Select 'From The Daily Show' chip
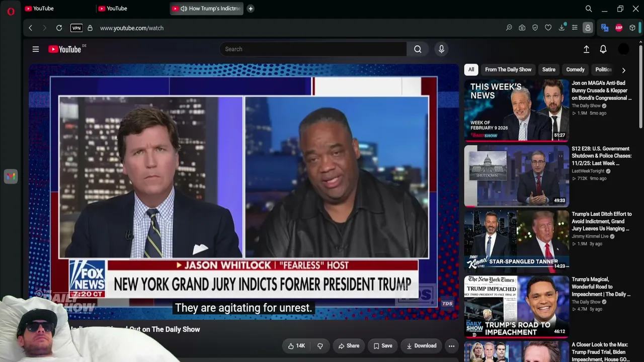 [x=508, y=70]
